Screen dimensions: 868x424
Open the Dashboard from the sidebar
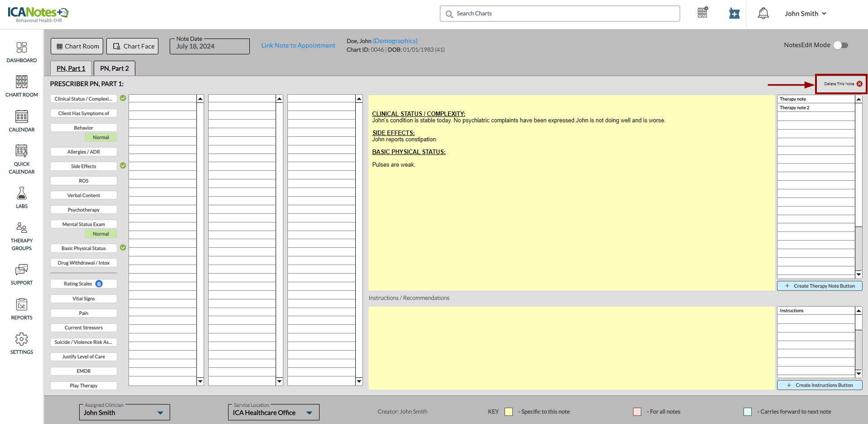click(22, 52)
